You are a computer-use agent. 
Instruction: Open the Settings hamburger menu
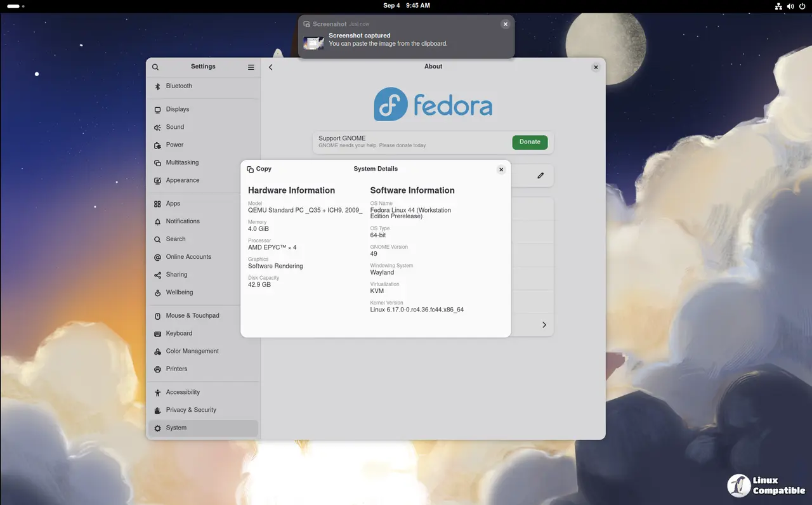(x=251, y=67)
